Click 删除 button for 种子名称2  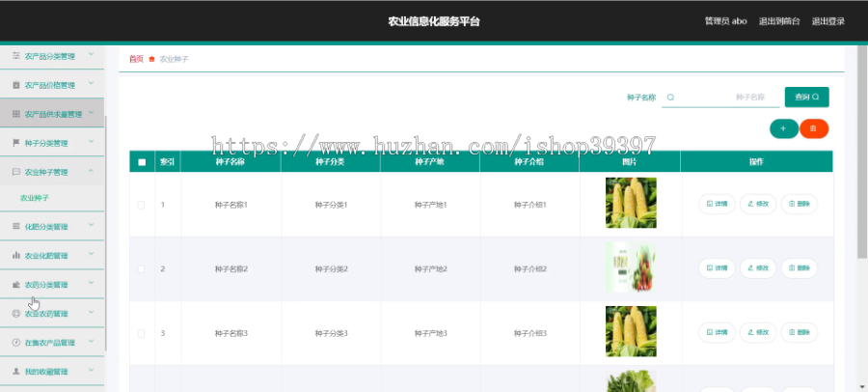tap(799, 268)
